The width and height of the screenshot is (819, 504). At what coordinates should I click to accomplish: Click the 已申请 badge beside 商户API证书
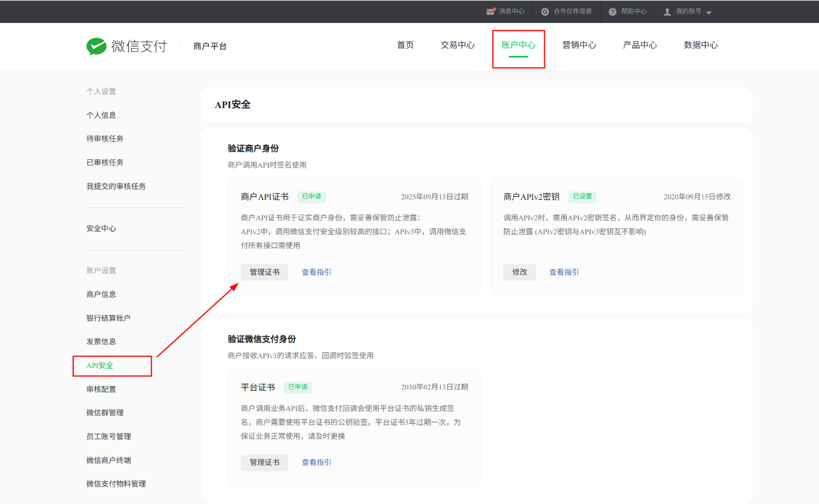[311, 197]
